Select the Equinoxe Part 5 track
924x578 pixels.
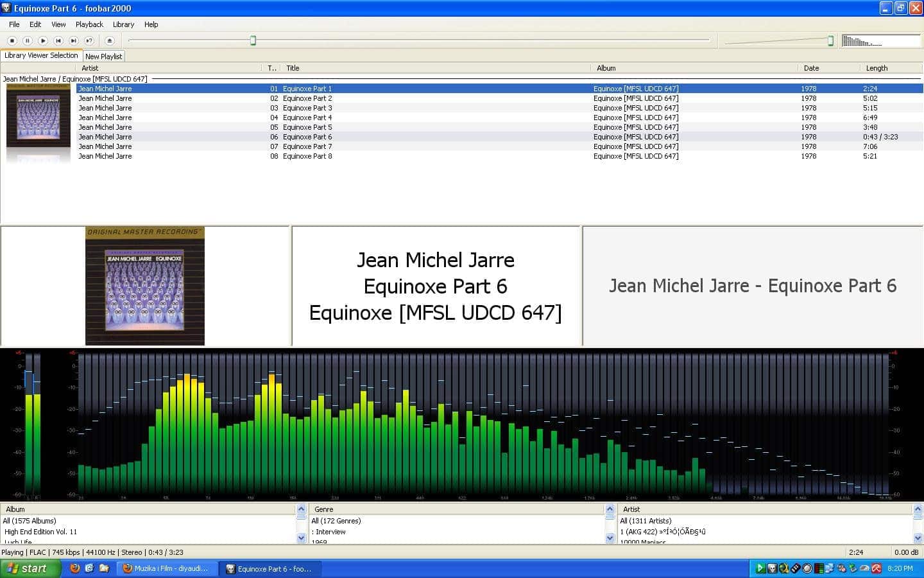[499, 127]
